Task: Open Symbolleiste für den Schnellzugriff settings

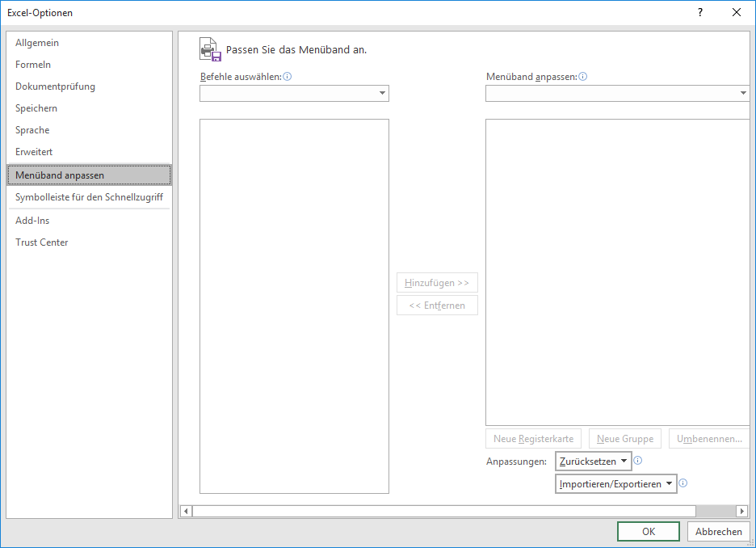Action: (x=89, y=197)
